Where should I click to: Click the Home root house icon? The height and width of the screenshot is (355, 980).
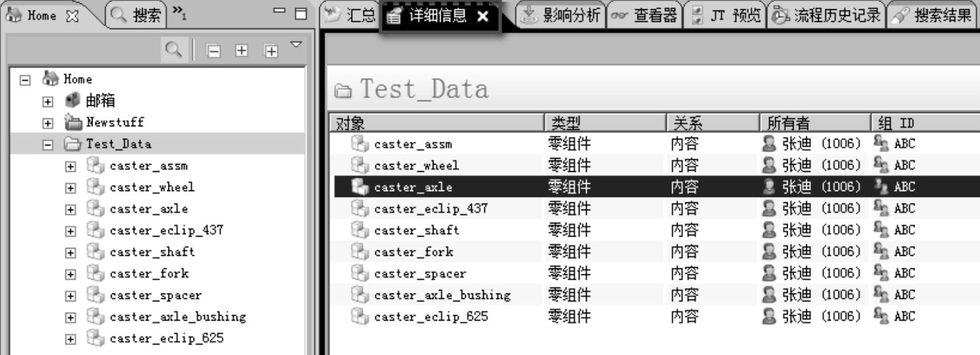pos(51,79)
